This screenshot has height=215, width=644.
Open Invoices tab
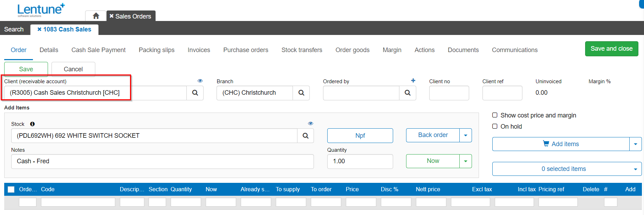click(199, 50)
